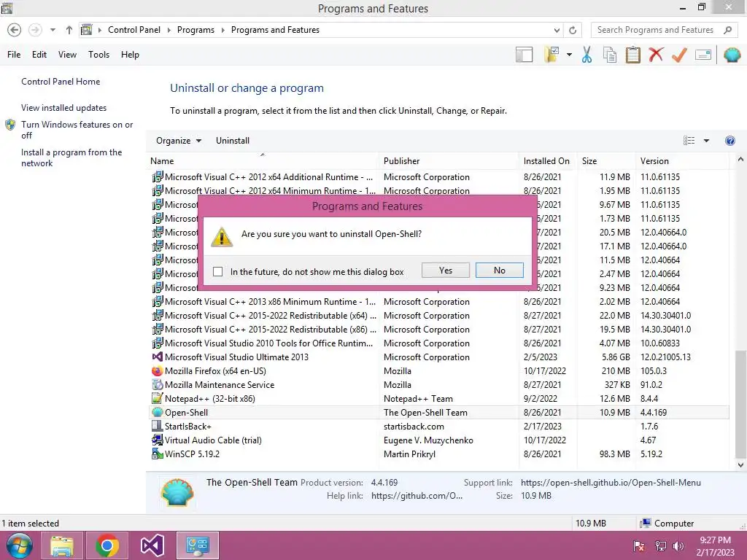Open Install a program from the network
747x560 pixels.
(71, 157)
